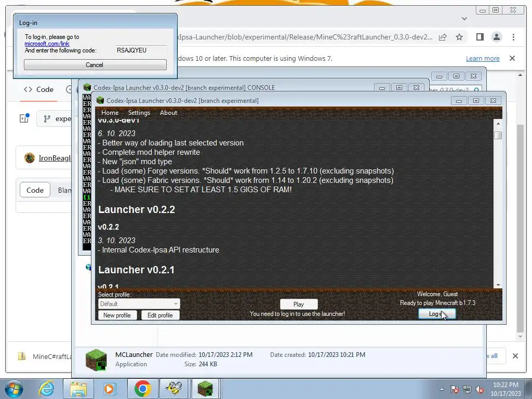Open the bee application on taskbar

[x=174, y=389]
